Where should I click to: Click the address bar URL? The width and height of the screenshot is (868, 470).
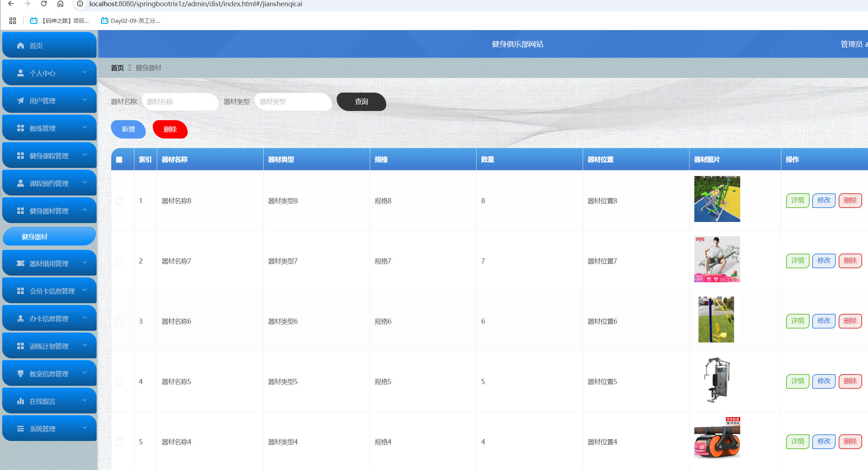tap(196, 4)
